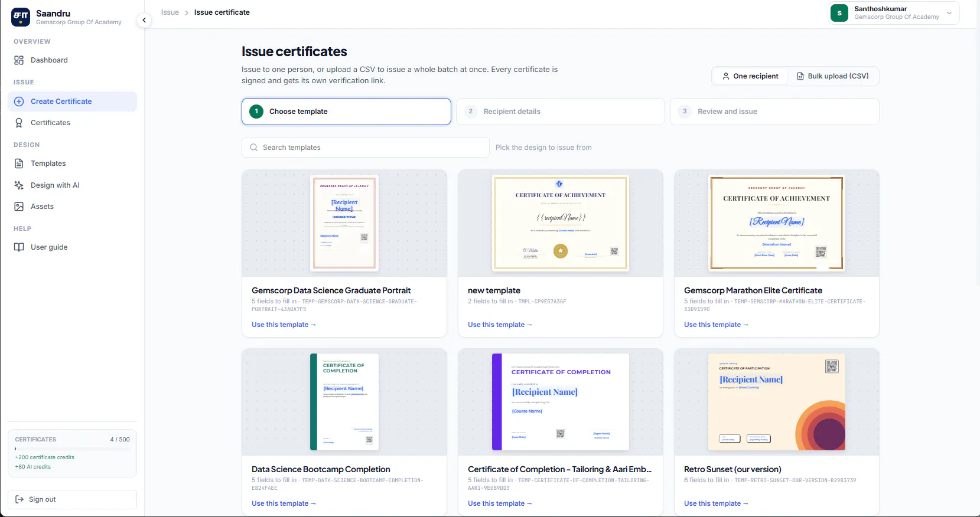Open User guide in the sidebar

[72, 247]
